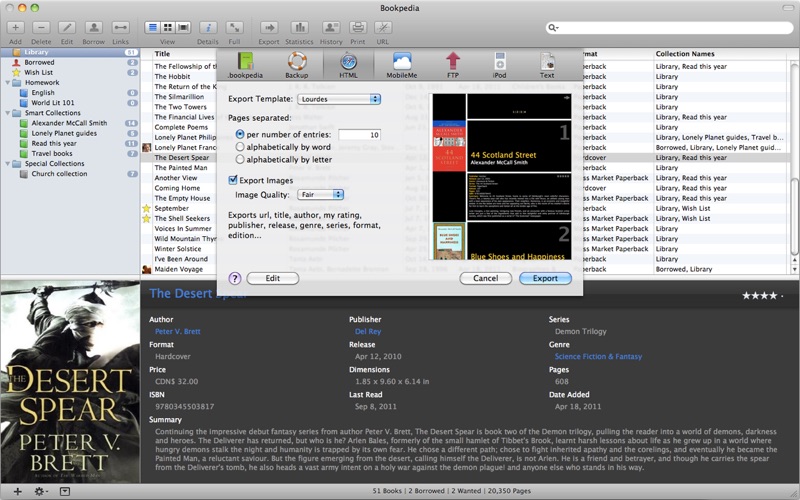Viewport: 800px width, 500px height.
Task: Click the Borrow toolbar icon
Action: point(93,27)
